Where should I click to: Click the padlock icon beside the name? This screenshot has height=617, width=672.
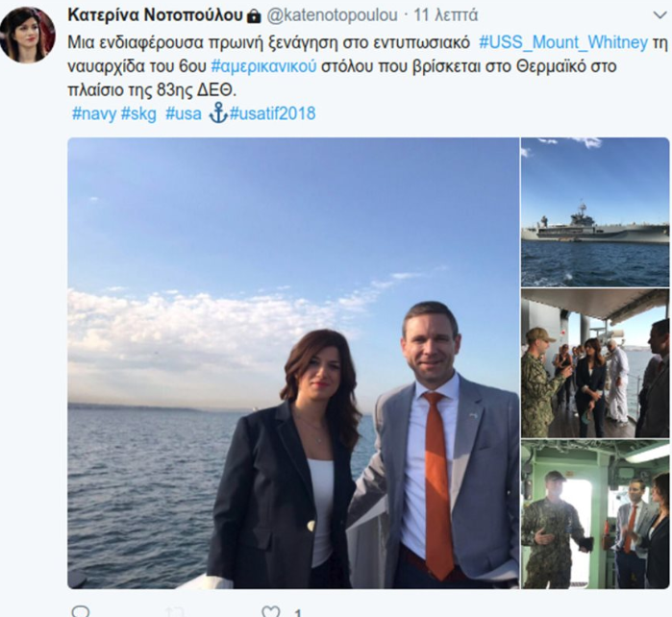click(254, 16)
